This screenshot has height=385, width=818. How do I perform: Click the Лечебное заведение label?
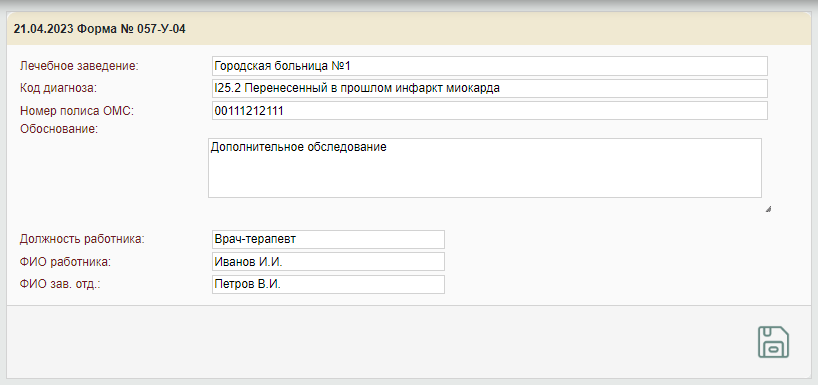(79, 66)
